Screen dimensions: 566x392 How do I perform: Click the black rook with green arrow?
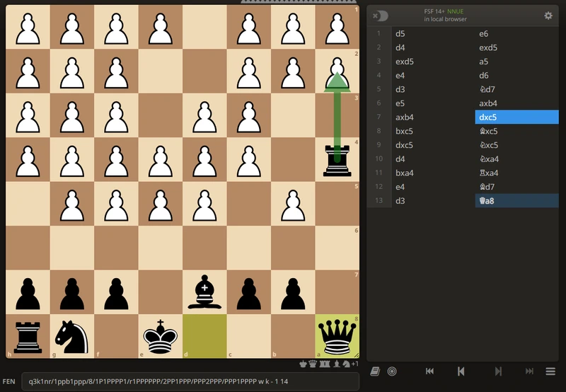pyautogui.click(x=337, y=160)
